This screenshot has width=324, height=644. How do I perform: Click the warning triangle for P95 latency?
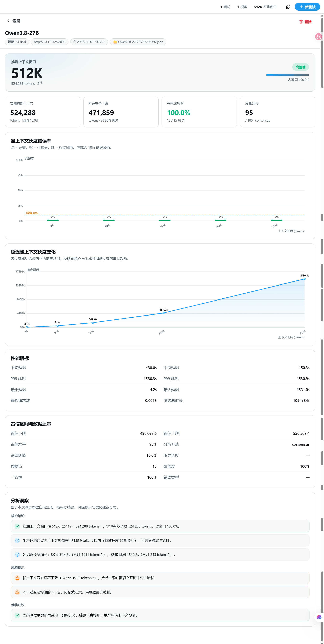[17, 592]
